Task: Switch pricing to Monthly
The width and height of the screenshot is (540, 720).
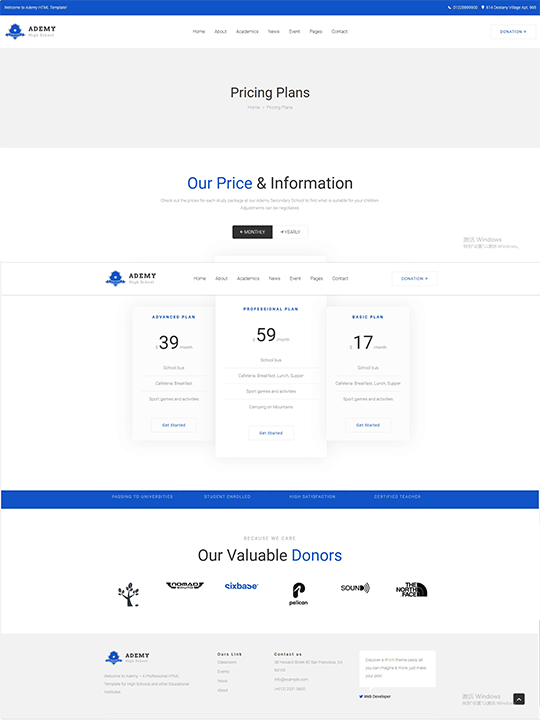Action: [x=253, y=232]
